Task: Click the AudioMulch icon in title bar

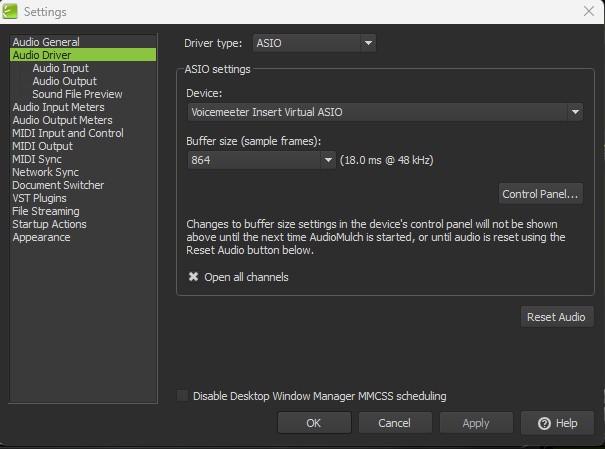Action: (10, 11)
